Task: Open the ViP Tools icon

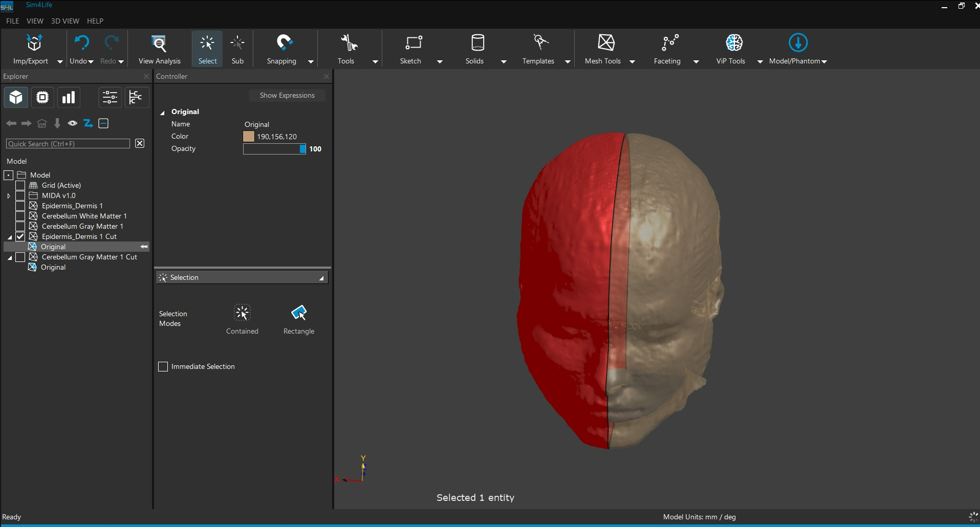Action: [x=734, y=43]
